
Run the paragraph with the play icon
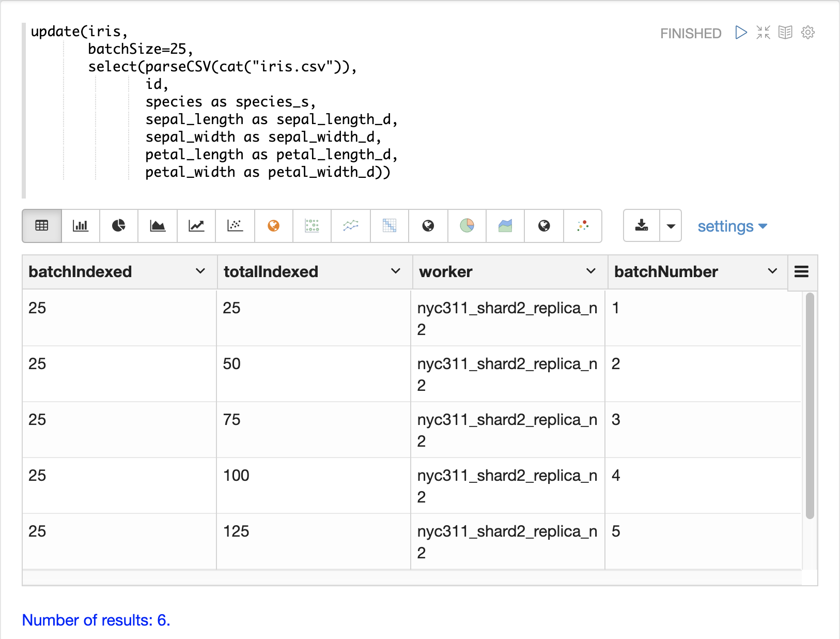click(741, 33)
